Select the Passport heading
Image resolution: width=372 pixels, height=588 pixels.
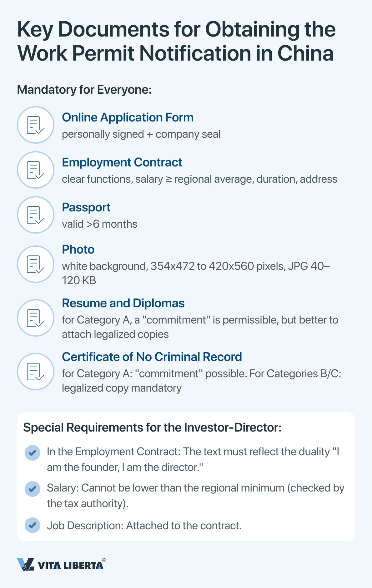tap(86, 207)
